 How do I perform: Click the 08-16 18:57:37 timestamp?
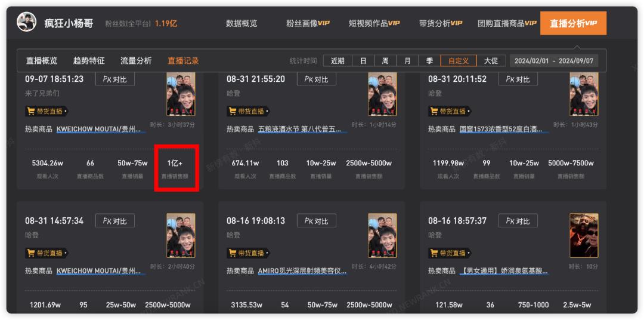[457, 221]
